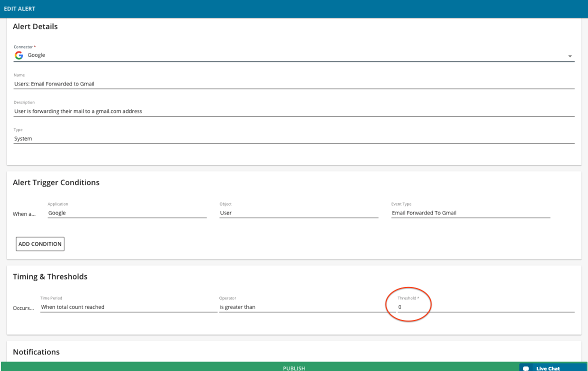Click the 'Occurs...' label text
Viewport: 588px width, 371px height.
coord(23,308)
